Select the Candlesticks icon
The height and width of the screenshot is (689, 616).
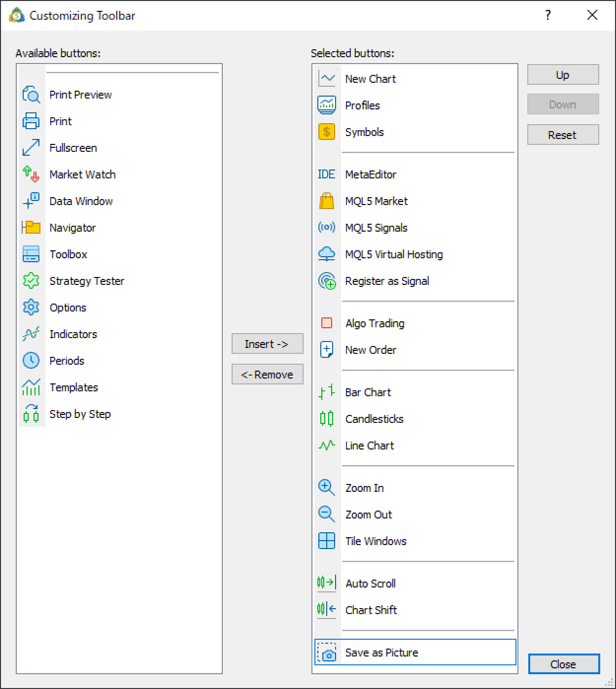click(327, 419)
